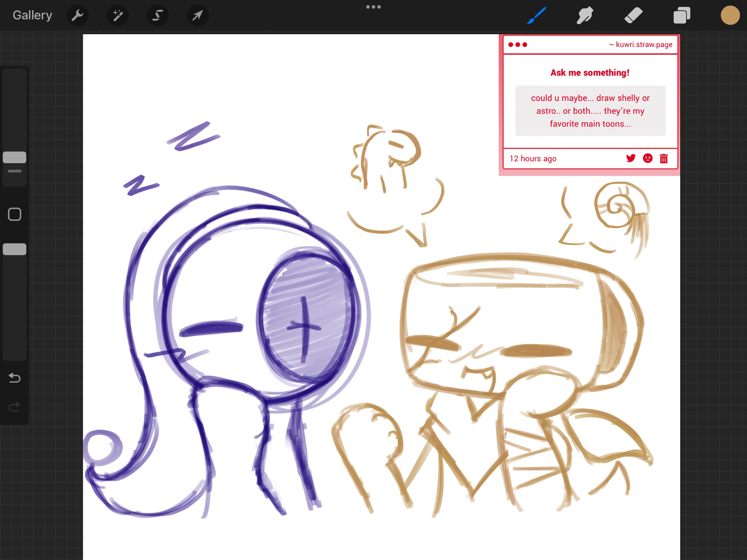Open Adjustments with the magic wand icon

click(118, 15)
